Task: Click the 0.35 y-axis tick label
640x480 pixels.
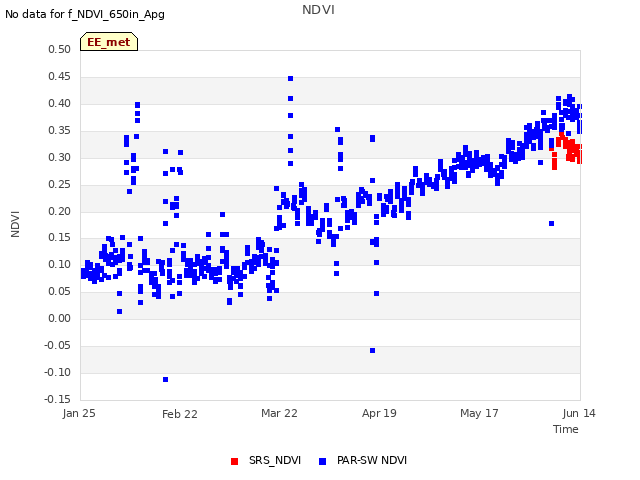Action: point(60,130)
